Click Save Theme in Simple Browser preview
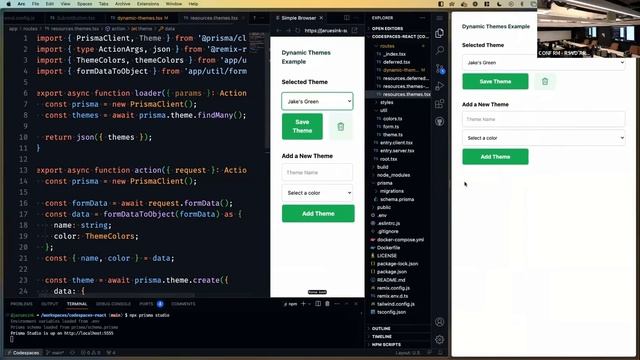This screenshot has width=640, height=360. pos(302,127)
